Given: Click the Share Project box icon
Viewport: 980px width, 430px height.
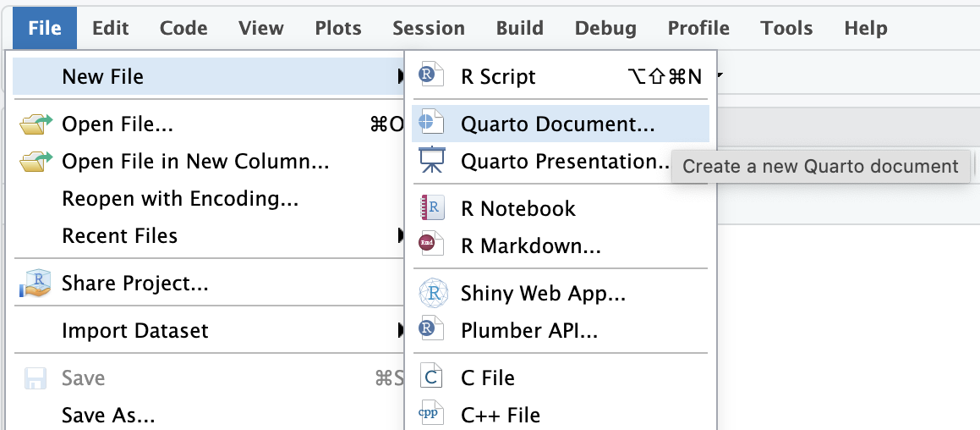Looking at the screenshot, I should point(36,284).
